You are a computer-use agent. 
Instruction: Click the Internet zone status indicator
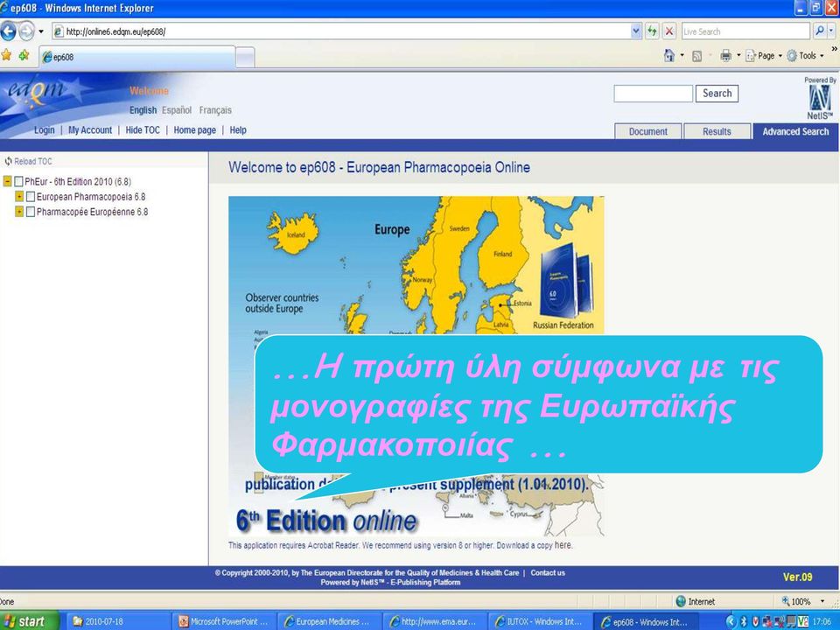click(x=696, y=602)
